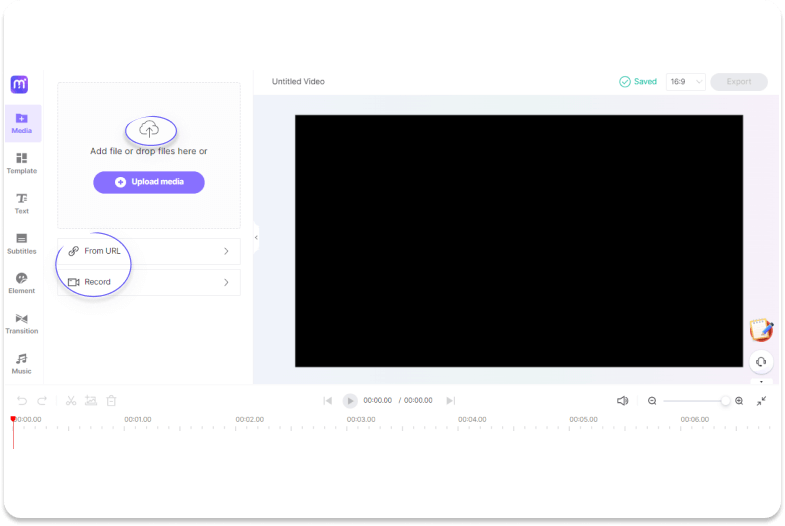This screenshot has width=785, height=526.
Task: Open the 16:9 aspect ratio dropdown
Action: tap(685, 82)
